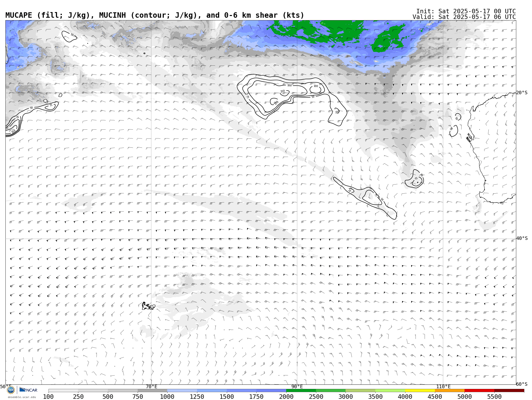This screenshot has width=532, height=400.
Task: Click the 40°S latitude label
Action: (522, 238)
